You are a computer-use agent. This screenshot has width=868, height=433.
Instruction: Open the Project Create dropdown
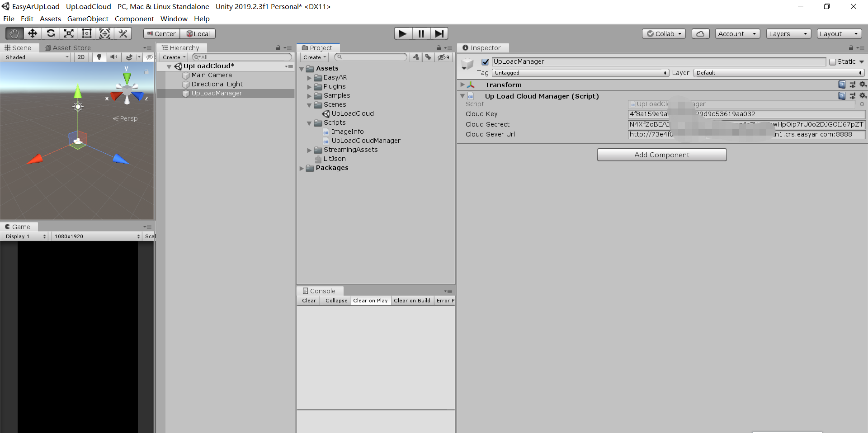pos(315,57)
